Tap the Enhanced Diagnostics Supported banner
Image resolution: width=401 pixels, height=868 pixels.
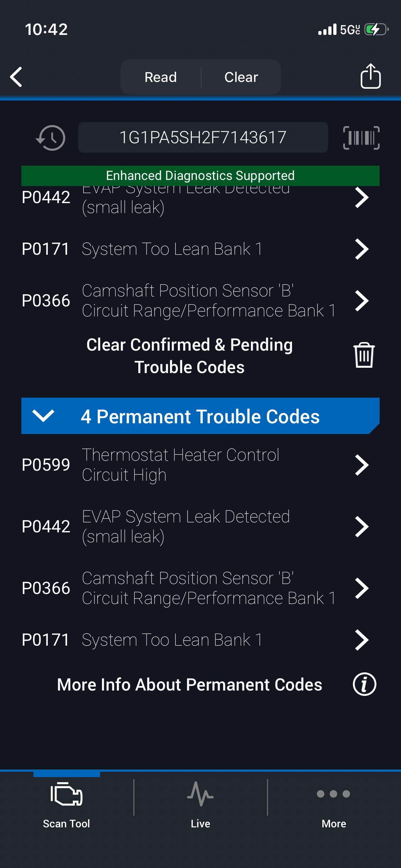click(x=200, y=175)
